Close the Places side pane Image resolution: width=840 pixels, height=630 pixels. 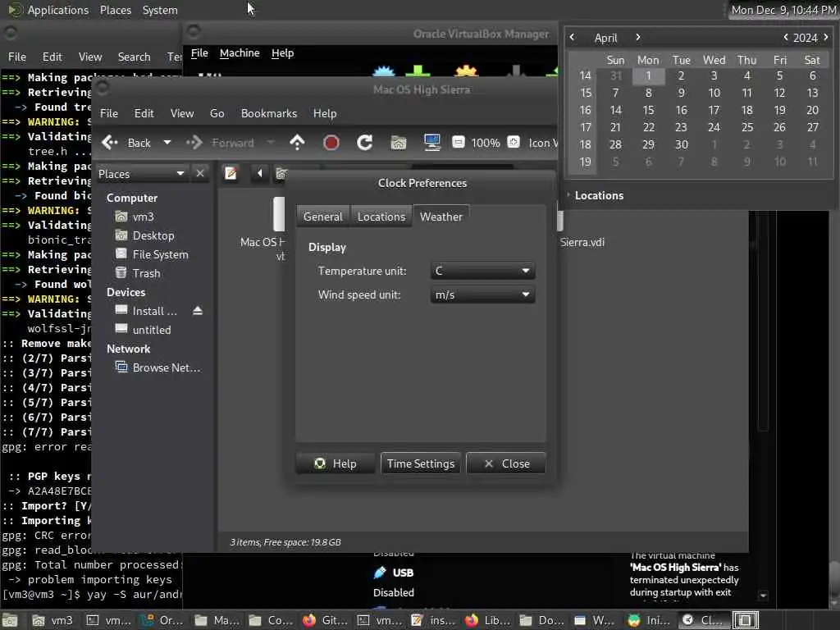200,174
